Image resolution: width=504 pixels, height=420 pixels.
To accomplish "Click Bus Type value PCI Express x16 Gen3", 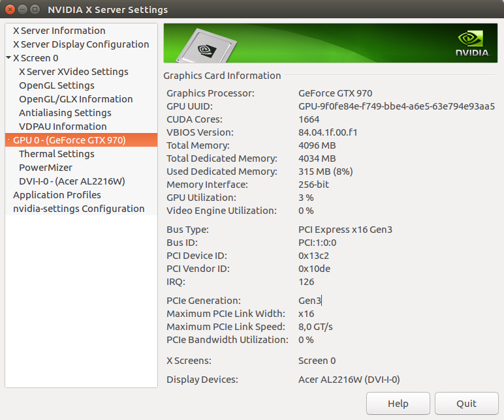I will pyautogui.click(x=345, y=230).
